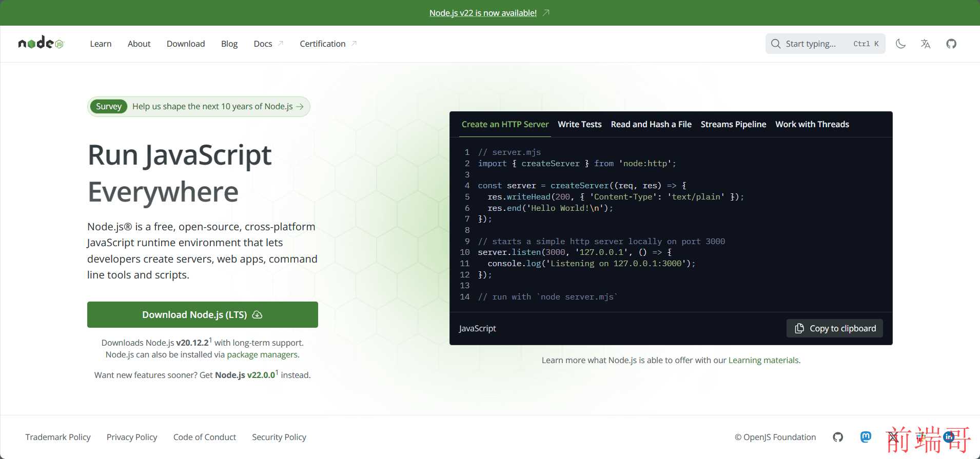980x459 pixels.
Task: Open the Code of Conduct footer link
Action: tap(205, 437)
